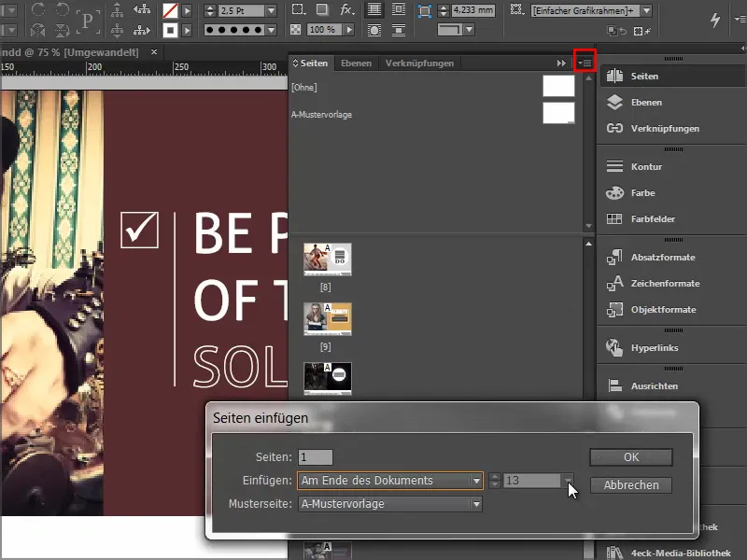747x560 pixels.
Task: Rotate 90° counter-clockwise icon in toolbar
Action: tap(63, 9)
